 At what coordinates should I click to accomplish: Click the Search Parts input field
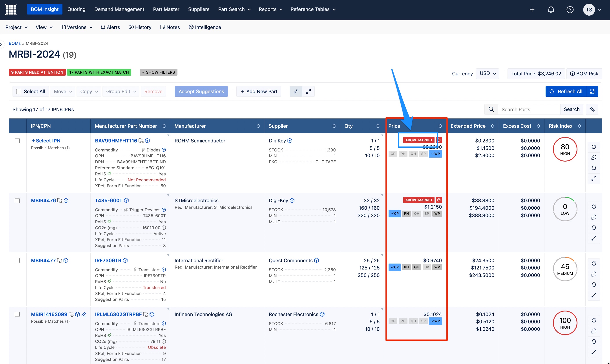click(x=529, y=109)
